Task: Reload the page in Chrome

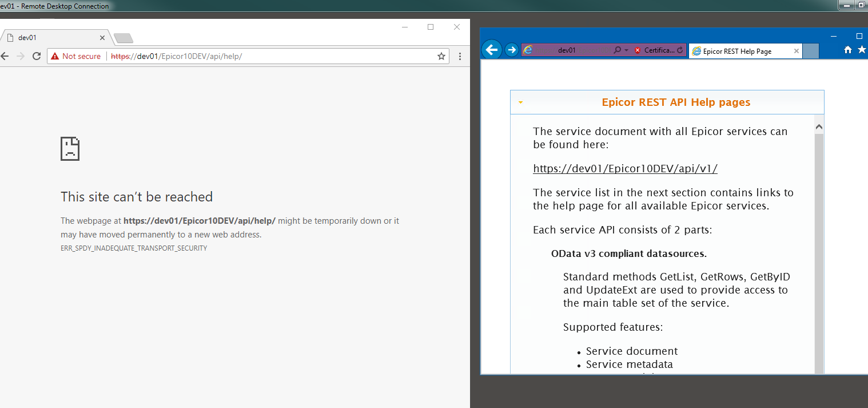Action: click(37, 56)
